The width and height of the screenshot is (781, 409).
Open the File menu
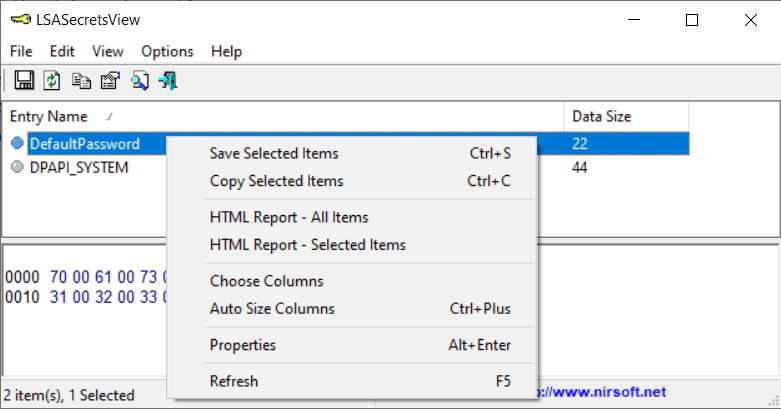tap(21, 51)
